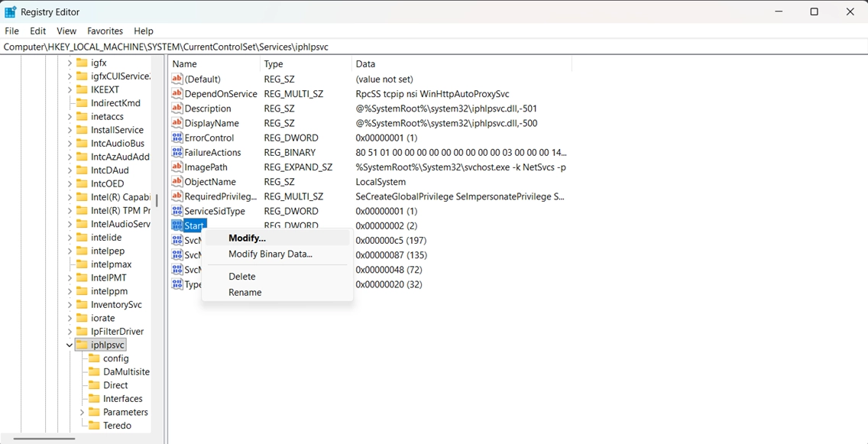Click the DaMultisite folder icon

click(94, 371)
